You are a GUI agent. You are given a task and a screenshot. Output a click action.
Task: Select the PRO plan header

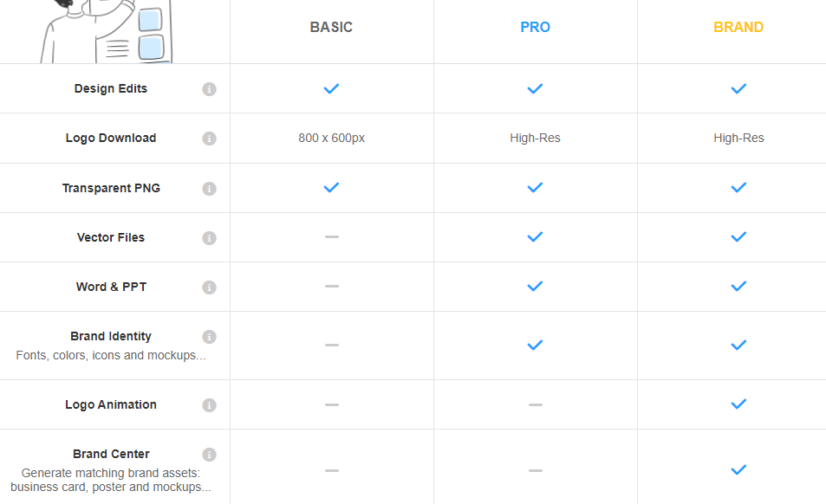(x=536, y=28)
